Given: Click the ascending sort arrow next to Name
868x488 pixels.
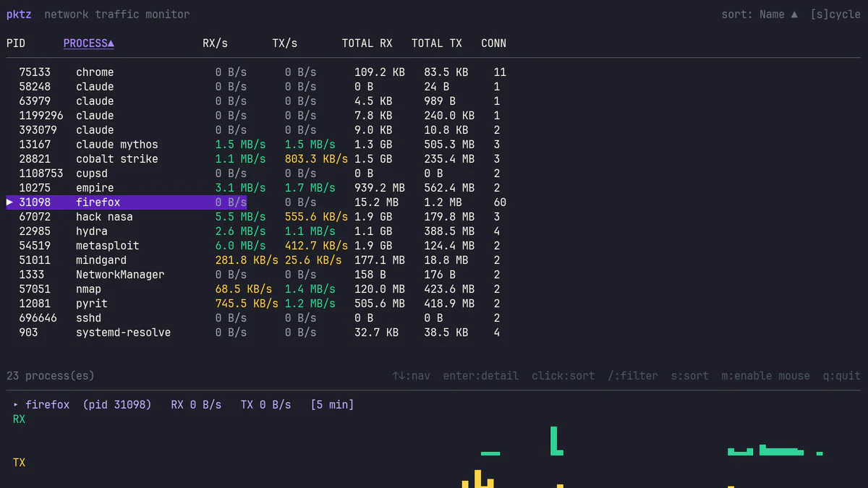Looking at the screenshot, I should [x=796, y=14].
